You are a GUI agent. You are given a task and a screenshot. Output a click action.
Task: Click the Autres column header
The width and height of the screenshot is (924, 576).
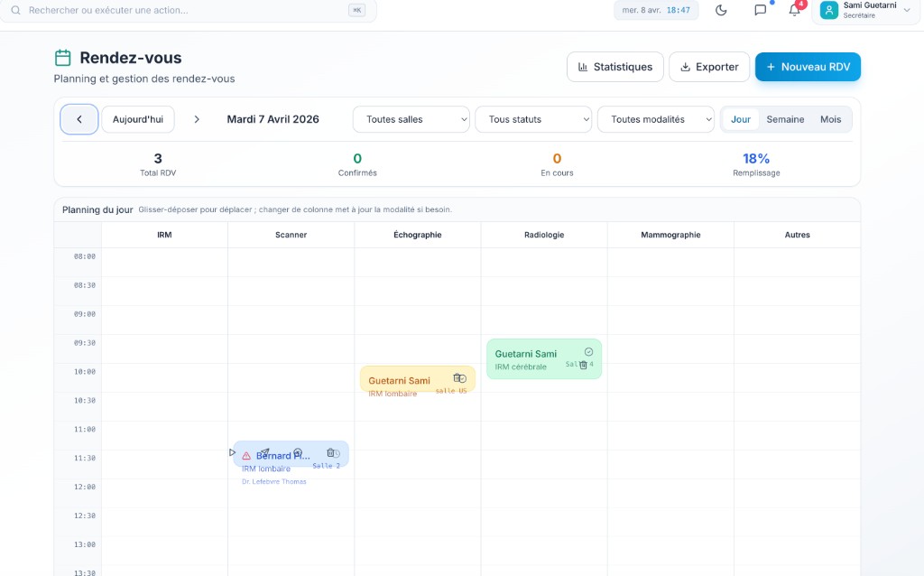click(x=798, y=235)
